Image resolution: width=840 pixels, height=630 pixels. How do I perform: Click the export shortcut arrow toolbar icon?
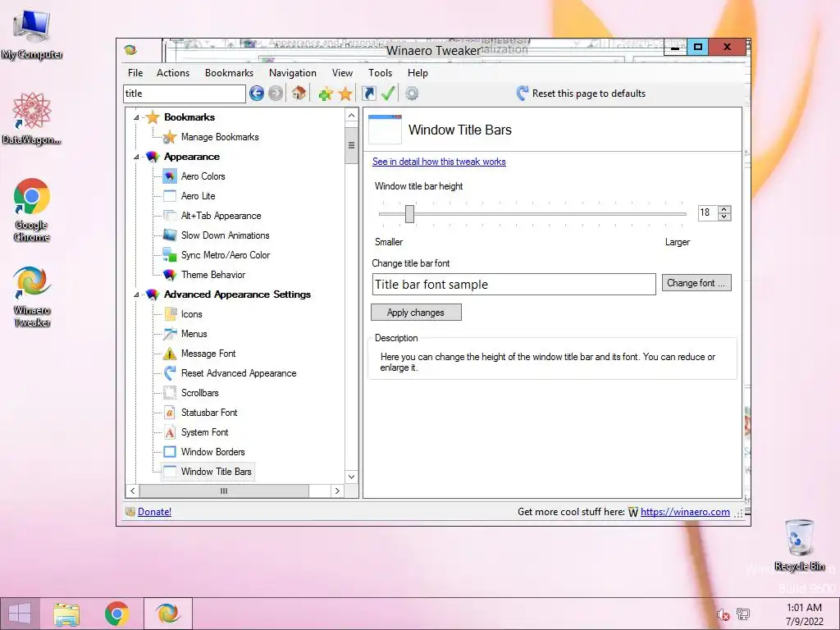coord(369,94)
